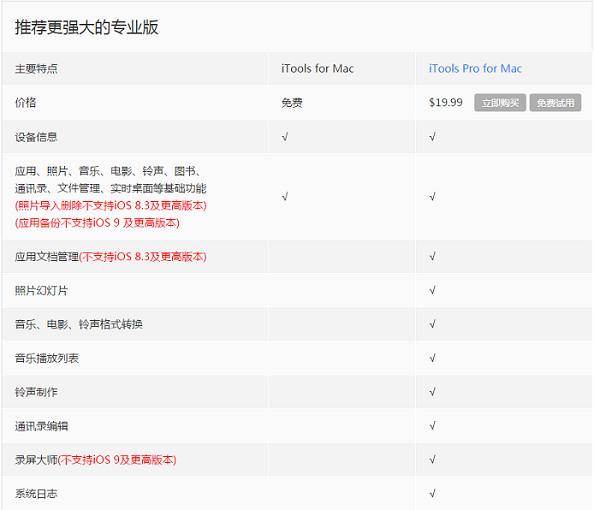This screenshot has height=510, width=594.
Task: Click Pro checkmark for 照片幻灯片
Action: pyautogui.click(x=432, y=291)
